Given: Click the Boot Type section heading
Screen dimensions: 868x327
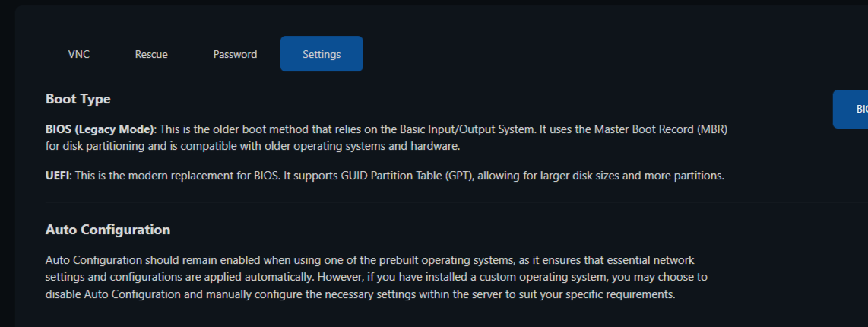Looking at the screenshot, I should [78, 99].
